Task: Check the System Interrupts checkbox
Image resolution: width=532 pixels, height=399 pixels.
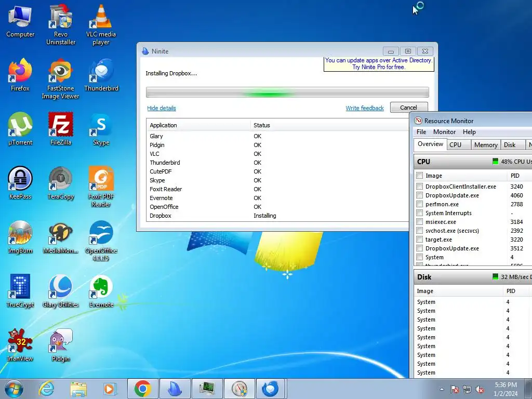Action: pos(420,212)
